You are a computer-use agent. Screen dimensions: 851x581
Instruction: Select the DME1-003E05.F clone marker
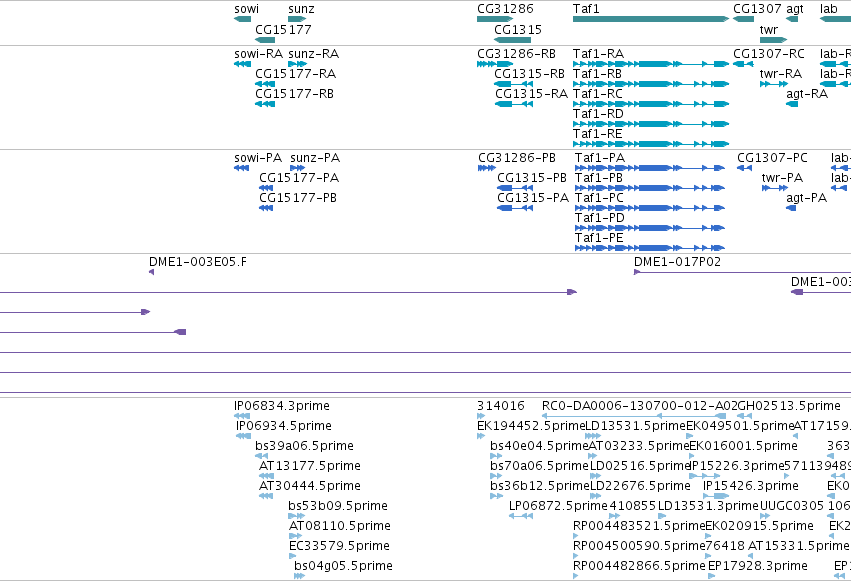pos(151,272)
